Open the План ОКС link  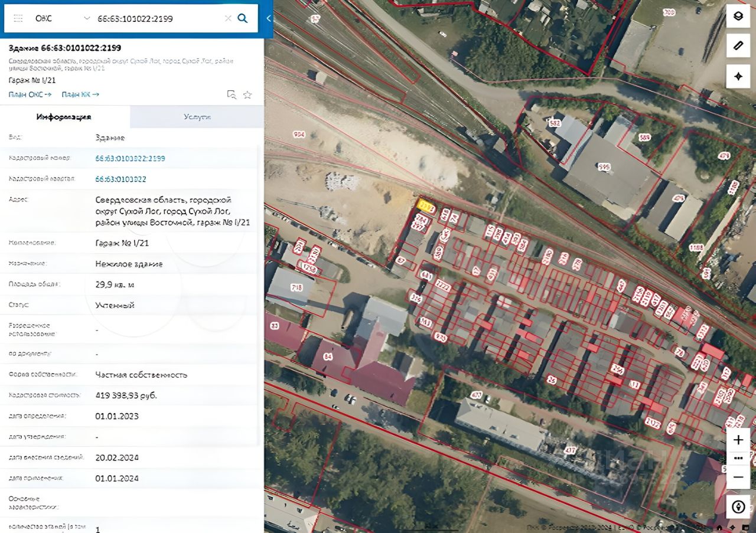[x=30, y=94]
